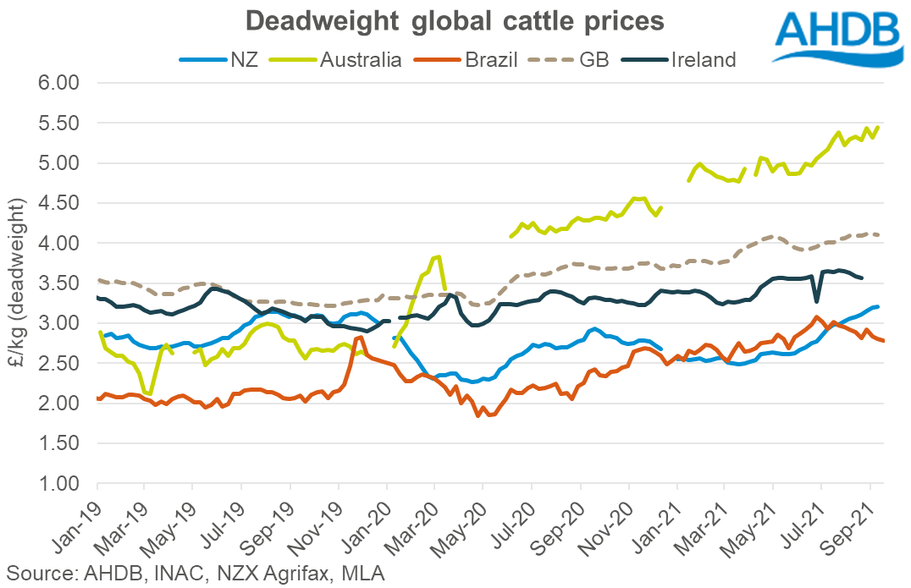Click the 3.50 y-axis tick label
The width and height of the screenshot is (911, 588).
pos(59,283)
